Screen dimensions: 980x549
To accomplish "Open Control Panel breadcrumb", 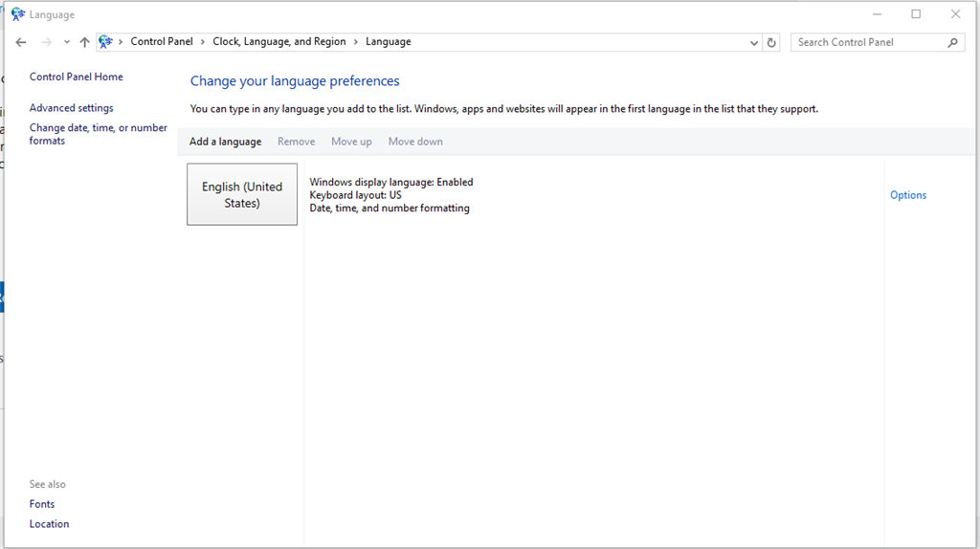I will click(x=161, y=42).
